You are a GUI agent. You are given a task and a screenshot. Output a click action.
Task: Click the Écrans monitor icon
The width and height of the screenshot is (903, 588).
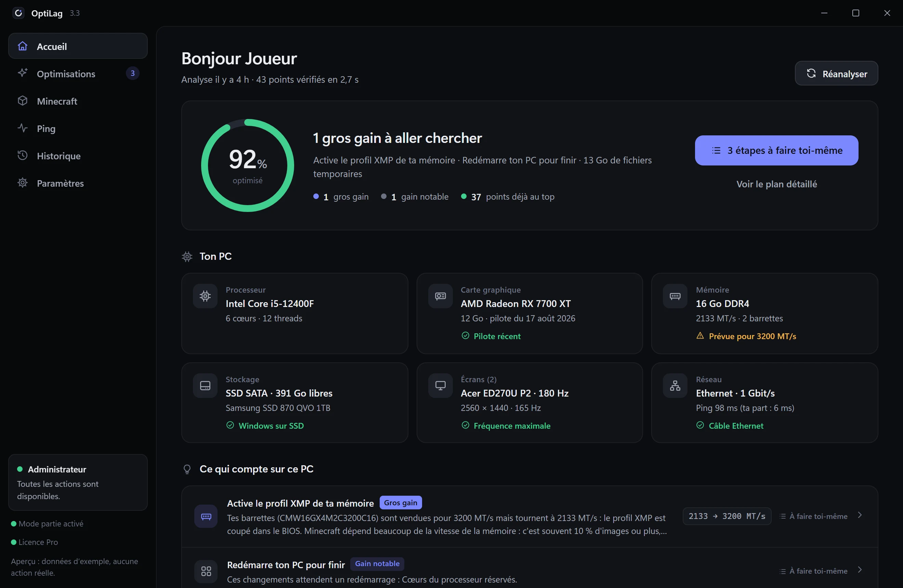coord(441,386)
